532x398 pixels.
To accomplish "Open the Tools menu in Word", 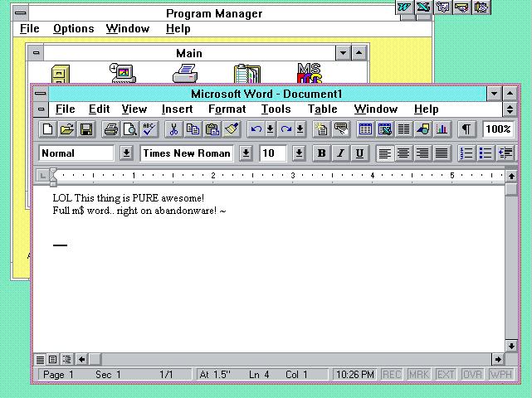I will [x=276, y=109].
